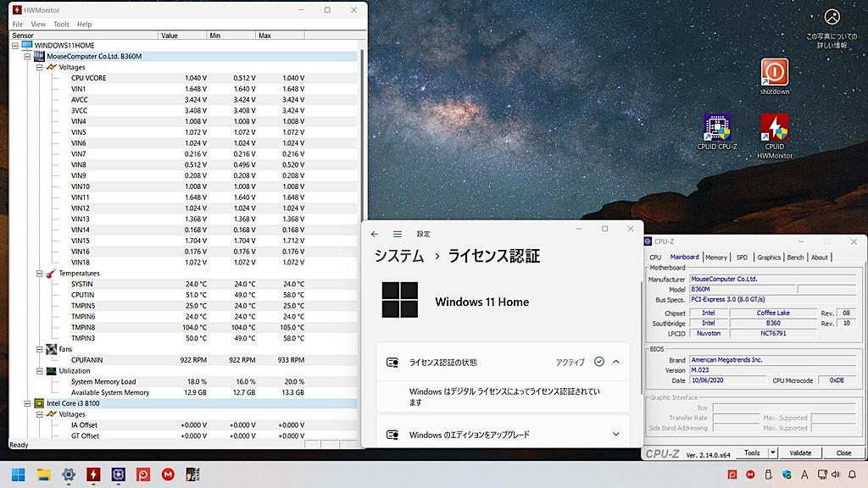The image size is (868, 488).
Task: Click the HWMonitor vertical scrollbar
Action: [362, 136]
